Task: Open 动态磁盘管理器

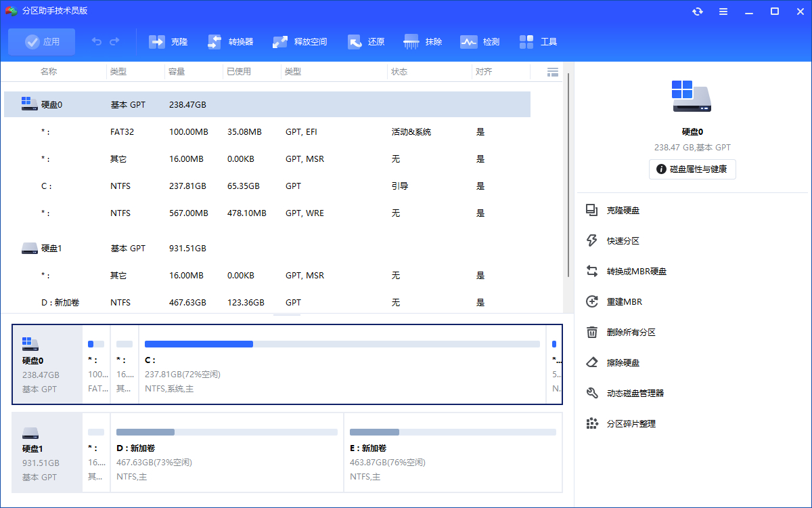Action: (635, 394)
